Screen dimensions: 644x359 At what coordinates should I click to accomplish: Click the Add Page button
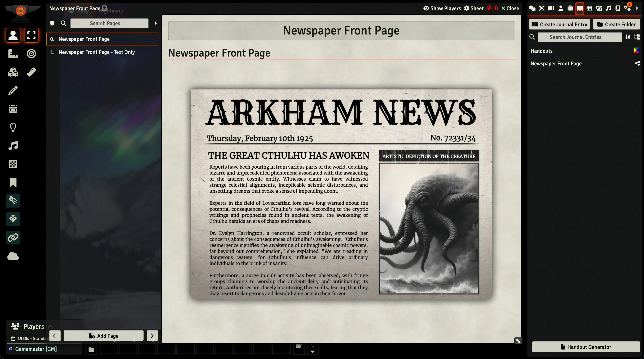(x=103, y=336)
